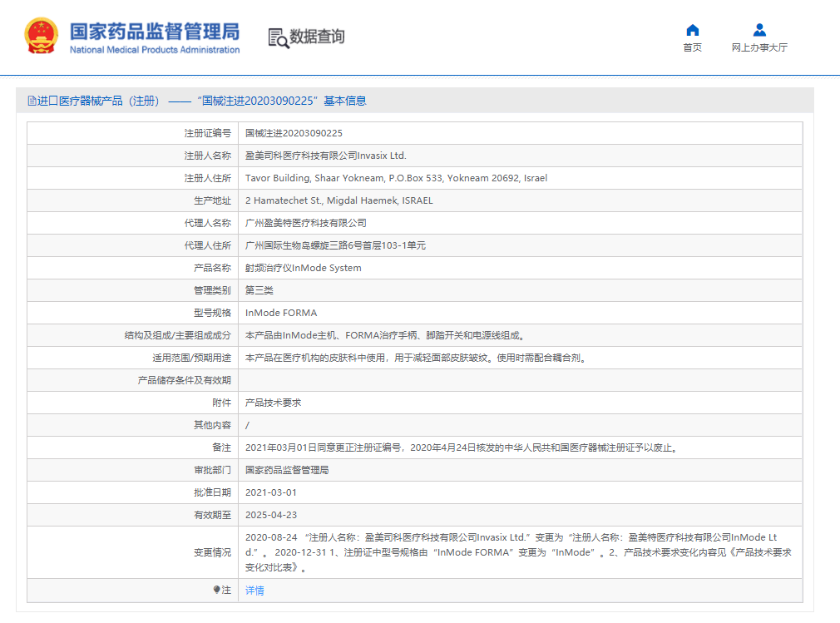
Task: Select approval date 2021-03-01
Action: 271,493
